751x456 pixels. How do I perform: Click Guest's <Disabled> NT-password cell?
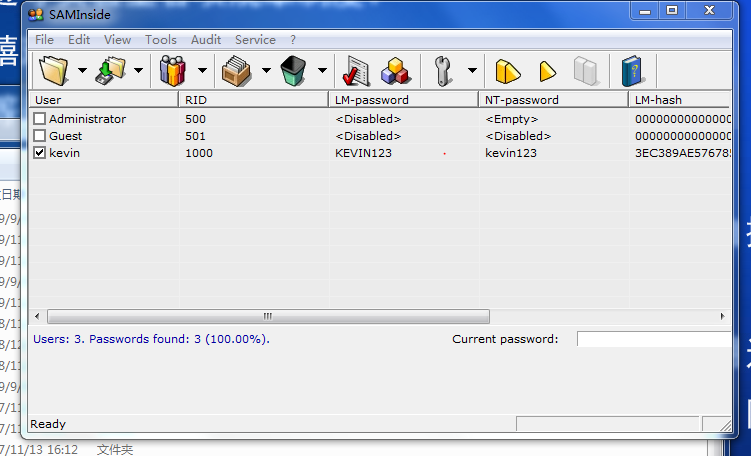coord(518,136)
